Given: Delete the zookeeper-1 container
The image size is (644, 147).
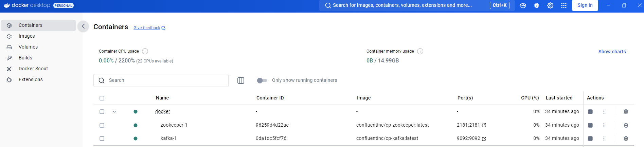Looking at the screenshot, I should pyautogui.click(x=626, y=125).
